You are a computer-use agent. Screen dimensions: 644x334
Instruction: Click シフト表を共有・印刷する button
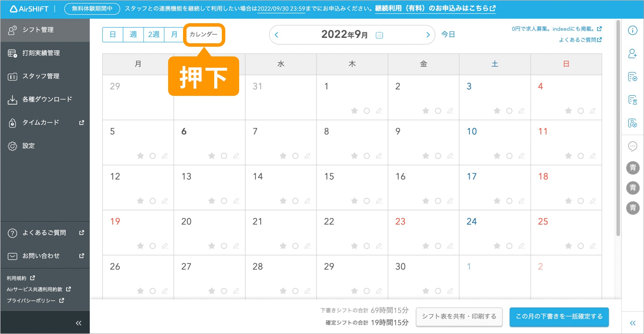click(x=459, y=316)
